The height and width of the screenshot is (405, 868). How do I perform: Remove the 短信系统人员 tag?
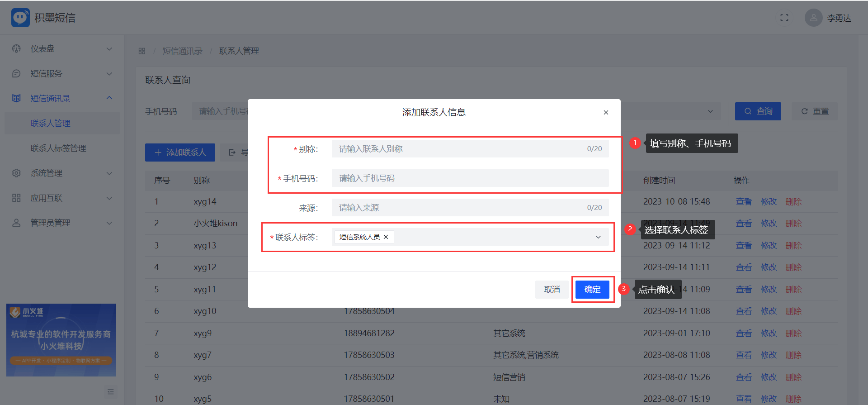386,237
